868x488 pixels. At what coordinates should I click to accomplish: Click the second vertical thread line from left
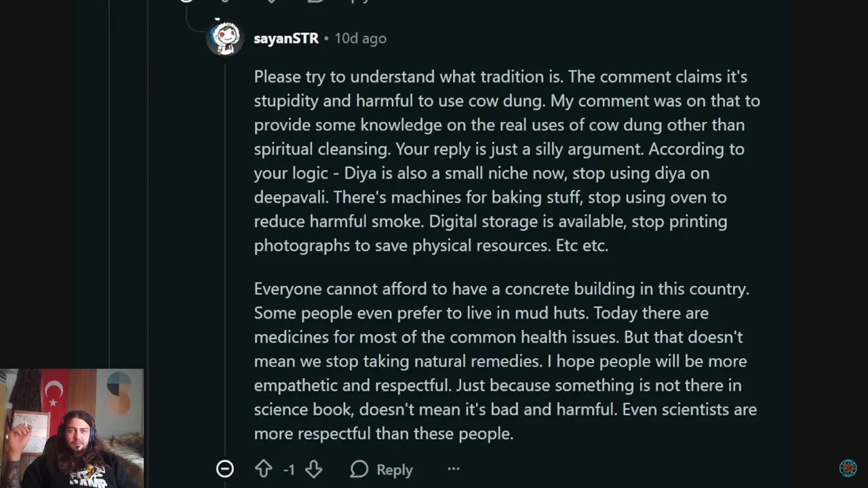[x=148, y=203]
